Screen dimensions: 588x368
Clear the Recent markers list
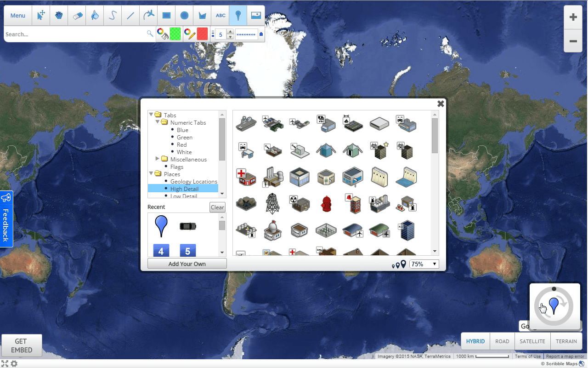[x=217, y=207]
